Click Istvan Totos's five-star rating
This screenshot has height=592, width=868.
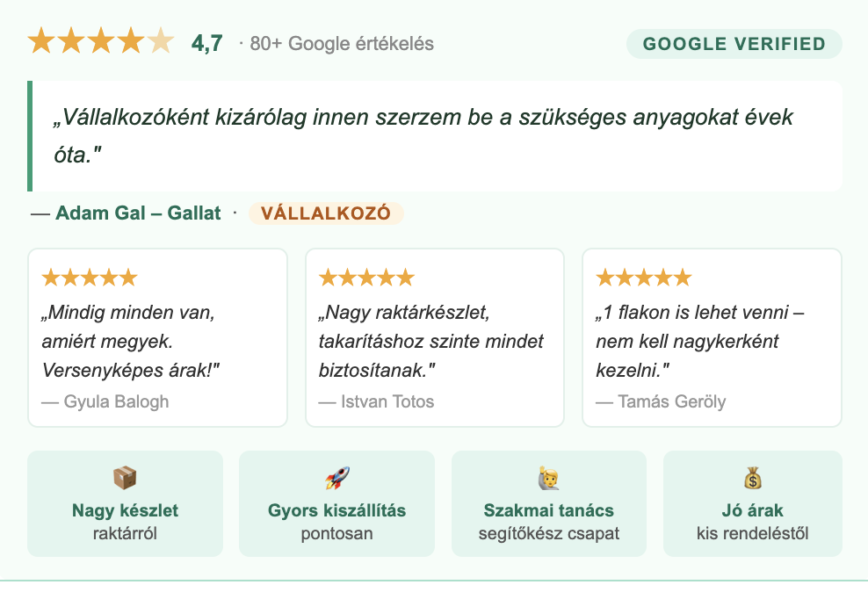click(366, 278)
